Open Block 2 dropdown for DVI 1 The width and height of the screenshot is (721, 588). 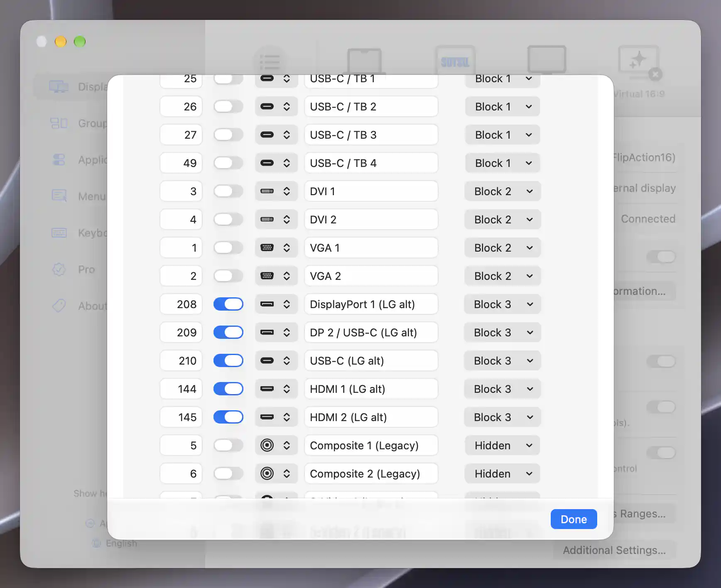coord(503,191)
